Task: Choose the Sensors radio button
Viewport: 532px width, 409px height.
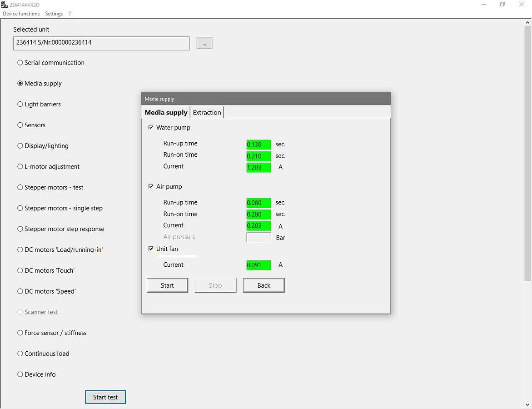Action: coord(20,125)
